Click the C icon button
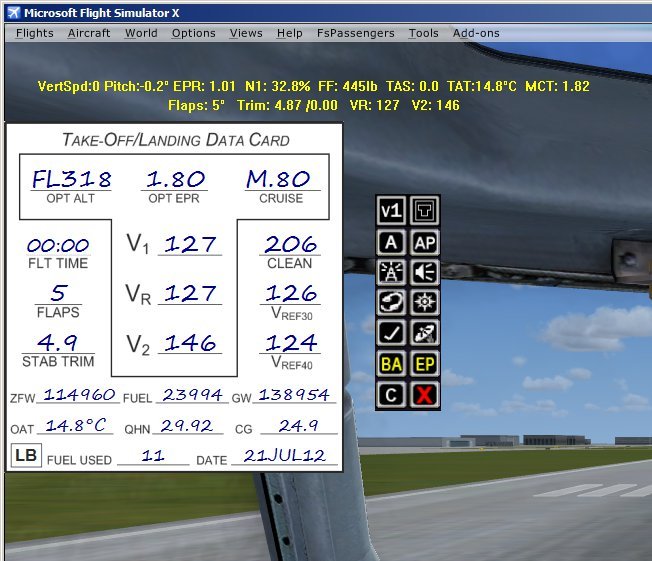The width and height of the screenshot is (652, 561). tap(391, 395)
